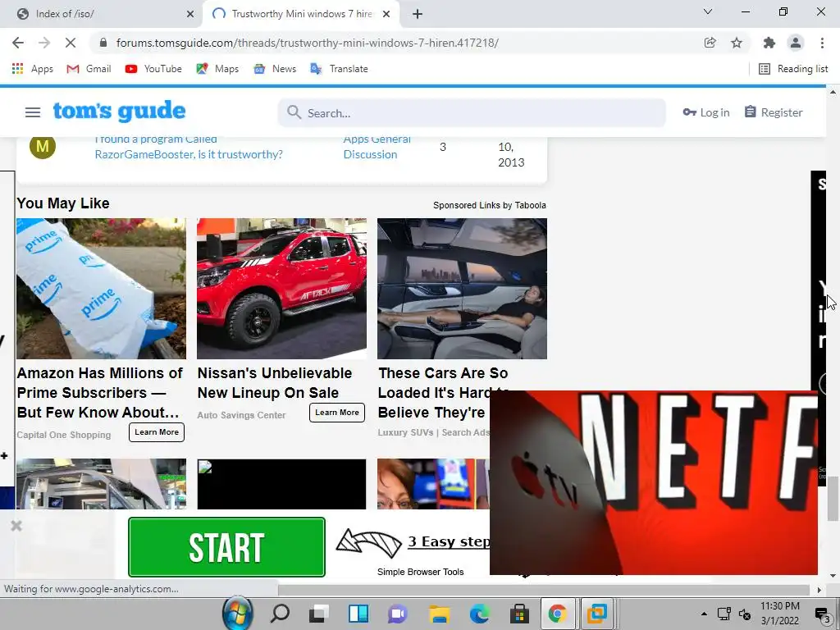Click the page vertical scrollbar thumb
The height and width of the screenshot is (630, 840).
[833, 500]
